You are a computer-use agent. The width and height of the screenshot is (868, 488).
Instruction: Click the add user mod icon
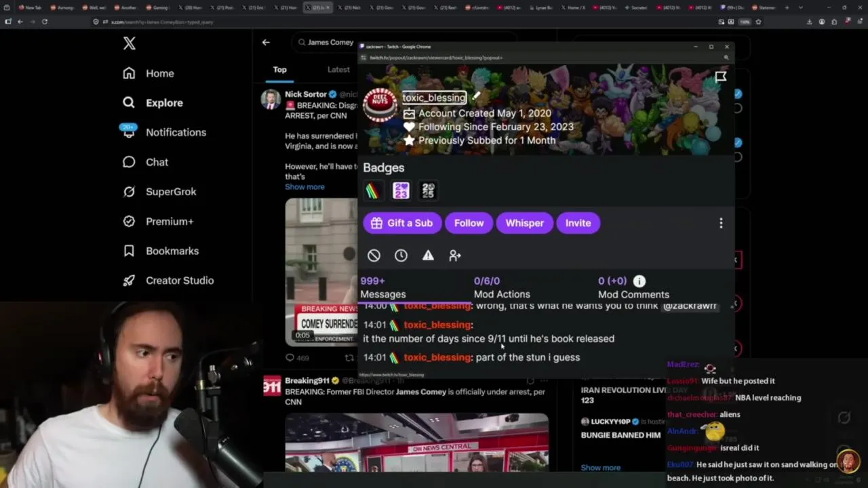coord(455,256)
